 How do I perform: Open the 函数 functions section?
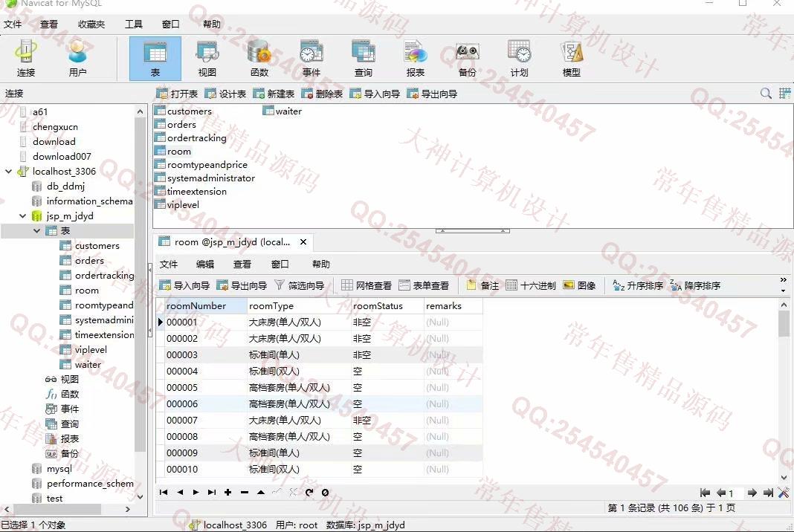coord(259,58)
